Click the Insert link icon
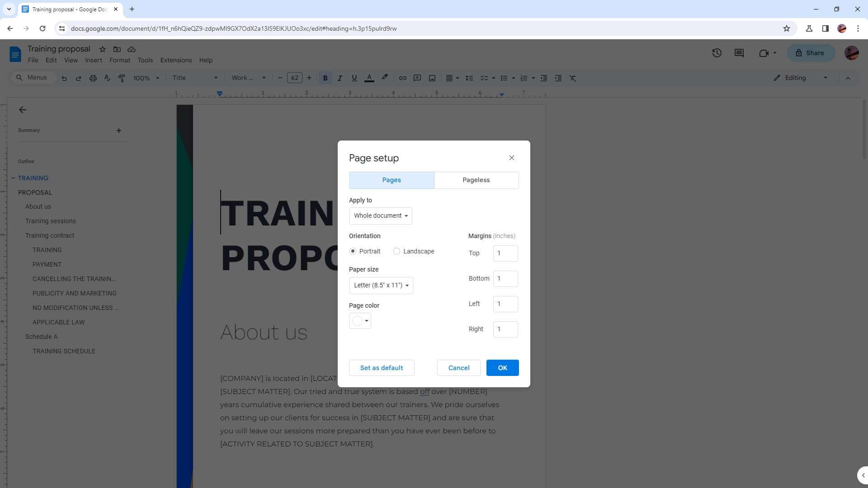Viewport: 868px width, 488px height. point(402,78)
